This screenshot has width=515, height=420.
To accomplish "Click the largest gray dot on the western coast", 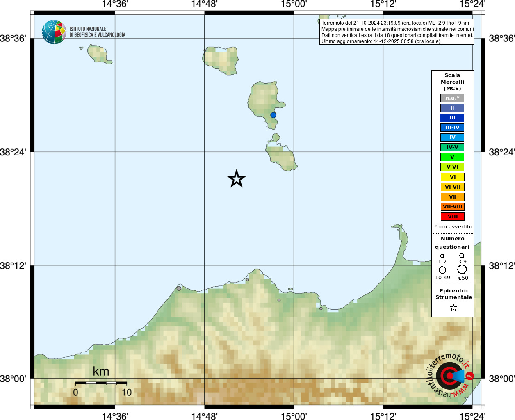I will (x=179, y=288).
